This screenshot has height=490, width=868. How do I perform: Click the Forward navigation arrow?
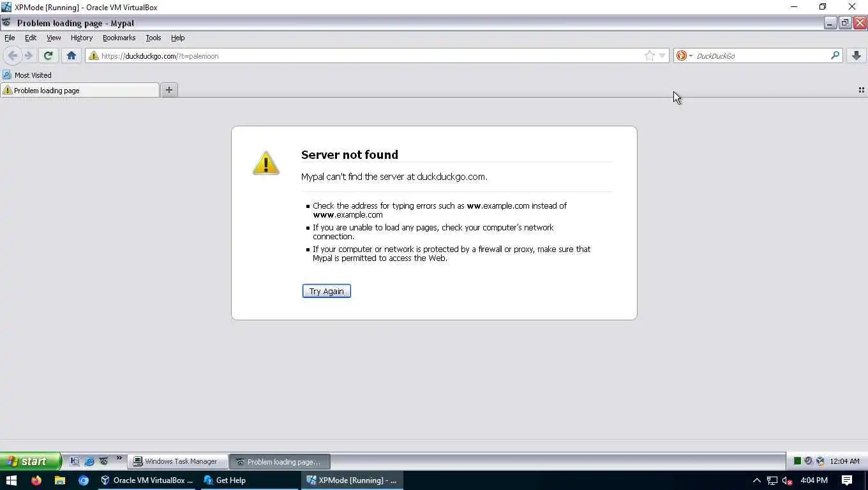(29, 56)
